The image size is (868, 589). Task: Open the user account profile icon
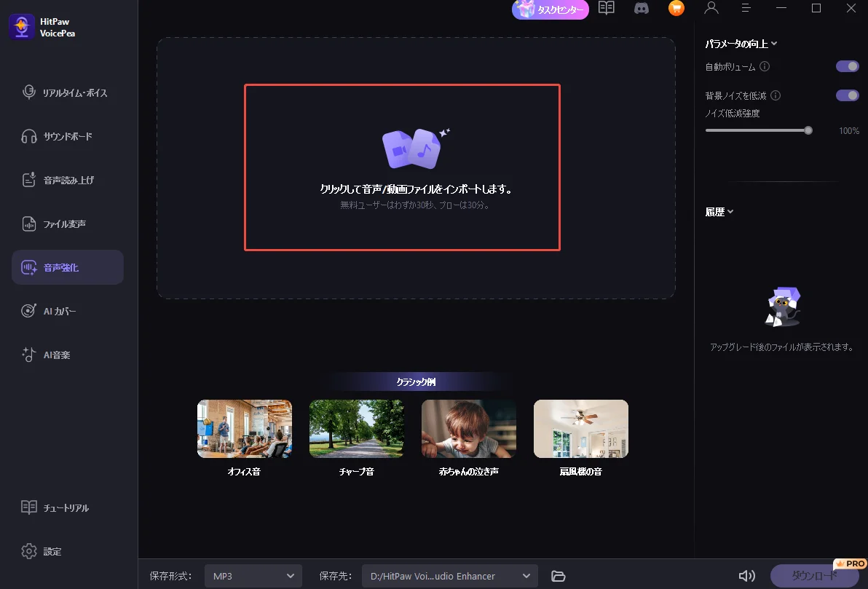click(711, 8)
